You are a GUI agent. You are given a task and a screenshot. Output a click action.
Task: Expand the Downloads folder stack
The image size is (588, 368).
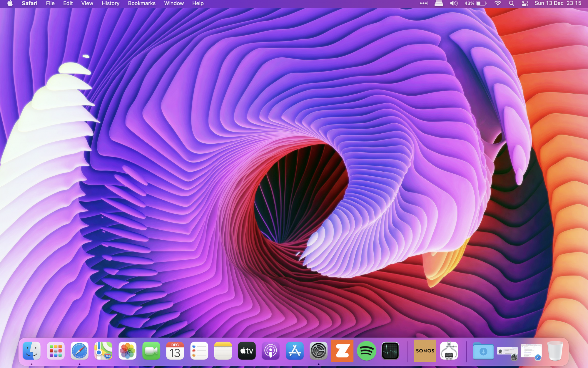pyautogui.click(x=483, y=351)
